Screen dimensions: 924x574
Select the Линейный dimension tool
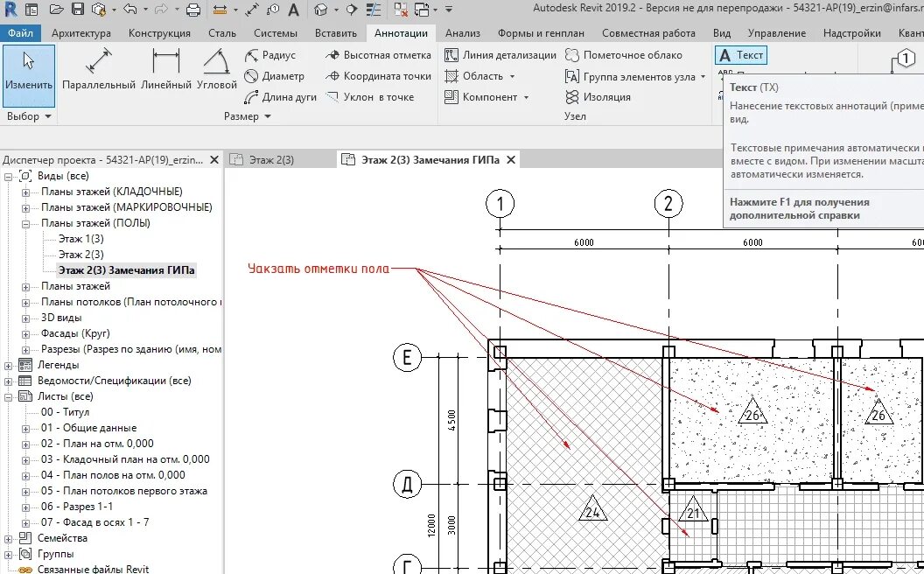coord(165,69)
